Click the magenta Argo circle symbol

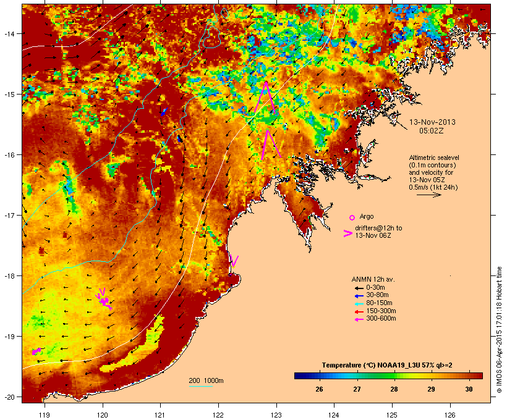(x=352, y=217)
